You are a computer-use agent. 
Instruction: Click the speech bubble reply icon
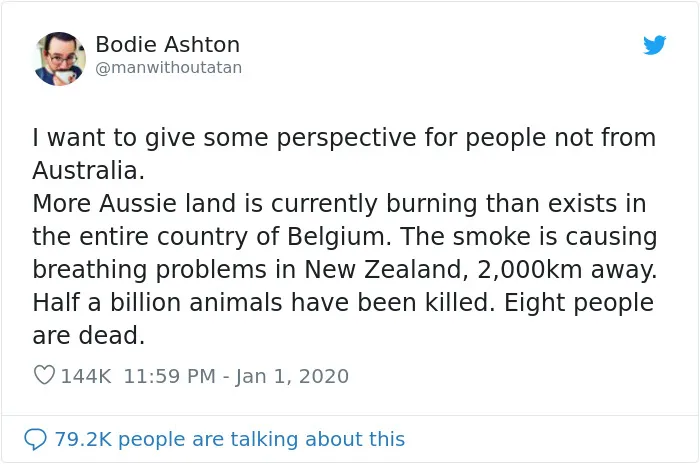tap(35, 439)
